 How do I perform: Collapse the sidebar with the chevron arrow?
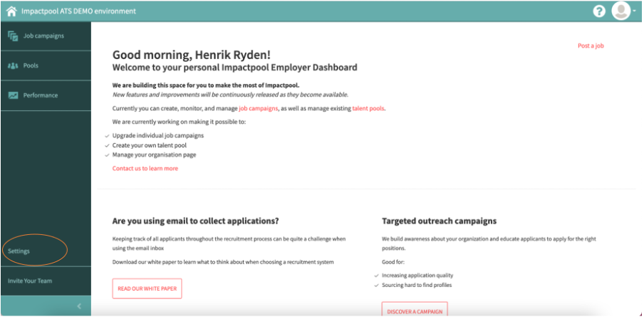point(79,306)
